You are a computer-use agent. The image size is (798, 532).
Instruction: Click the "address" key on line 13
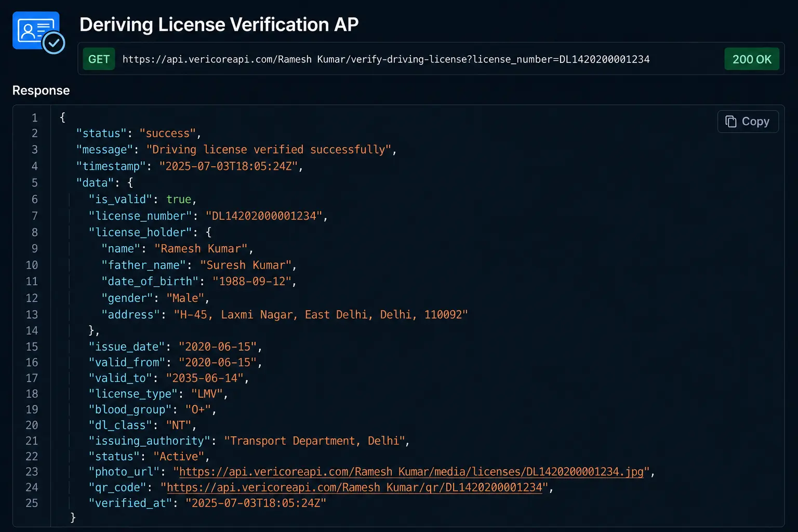131,315
